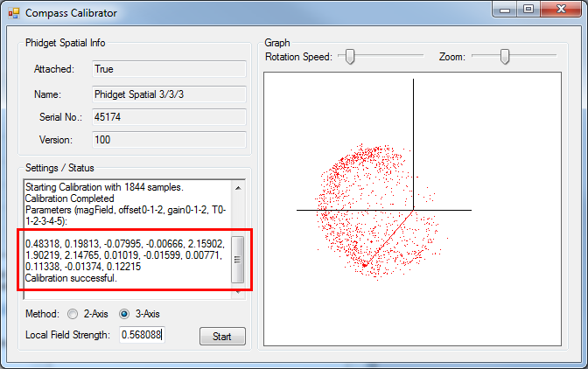Minimize the Compass Calibrator window
The width and height of the screenshot is (588, 369).
tap(504, 10)
